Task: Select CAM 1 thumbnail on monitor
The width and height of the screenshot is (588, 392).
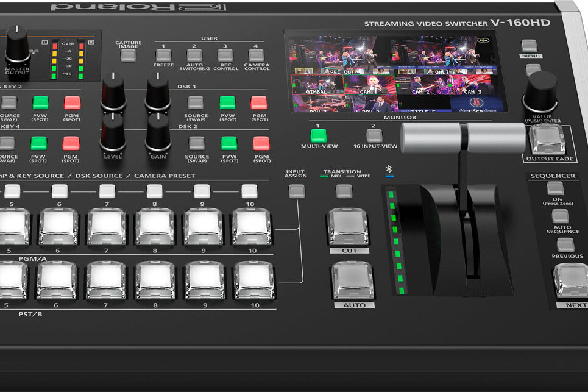Action: coord(369,85)
